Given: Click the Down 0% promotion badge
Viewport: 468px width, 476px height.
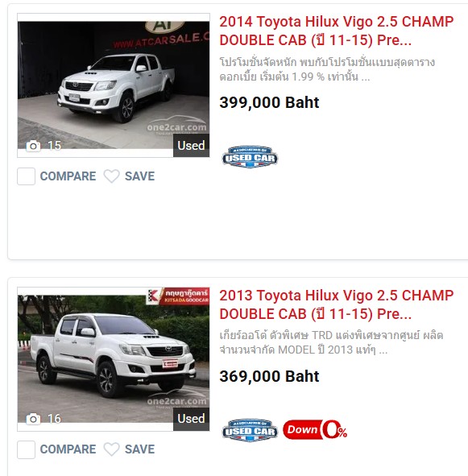Looking at the screenshot, I should [315, 430].
